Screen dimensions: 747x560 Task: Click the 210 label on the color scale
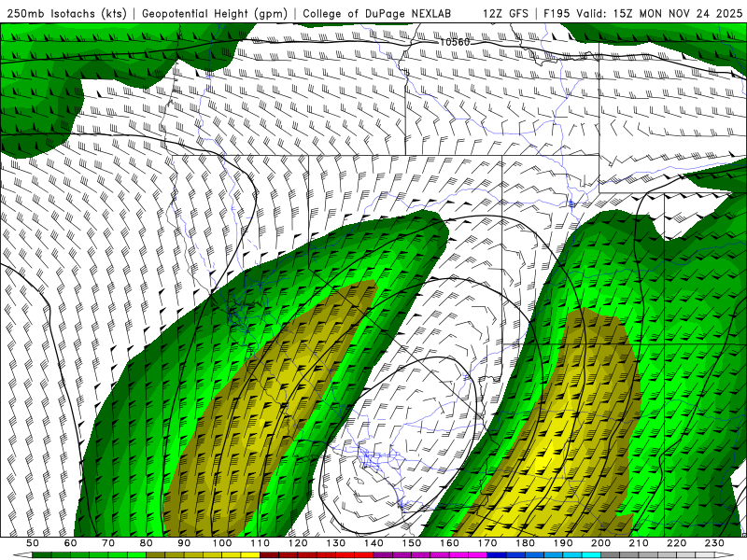(x=639, y=543)
